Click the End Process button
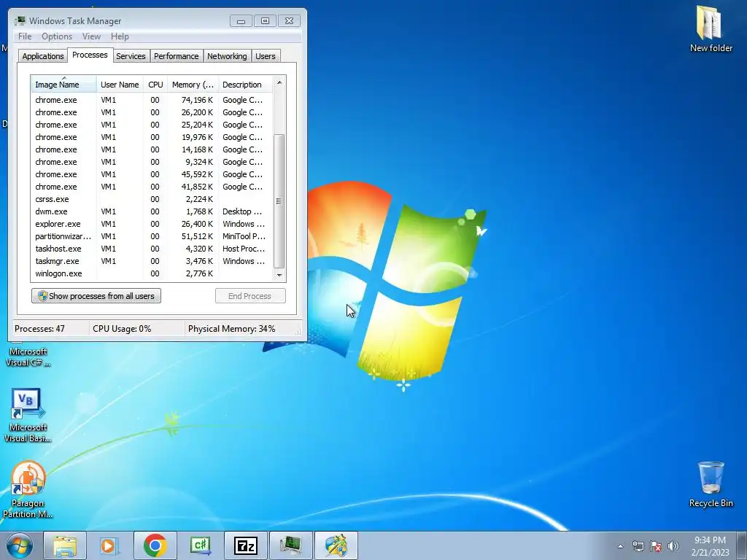747x560 pixels. coord(250,296)
